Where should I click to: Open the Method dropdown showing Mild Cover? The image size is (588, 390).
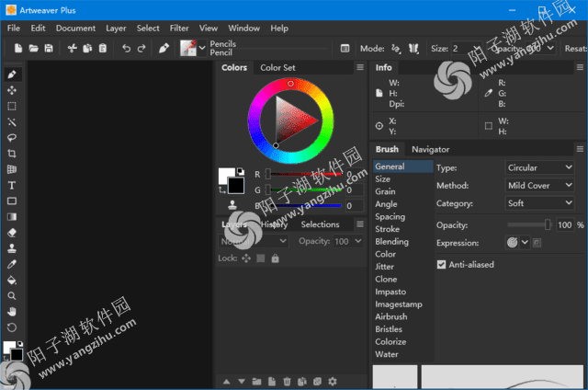click(539, 186)
